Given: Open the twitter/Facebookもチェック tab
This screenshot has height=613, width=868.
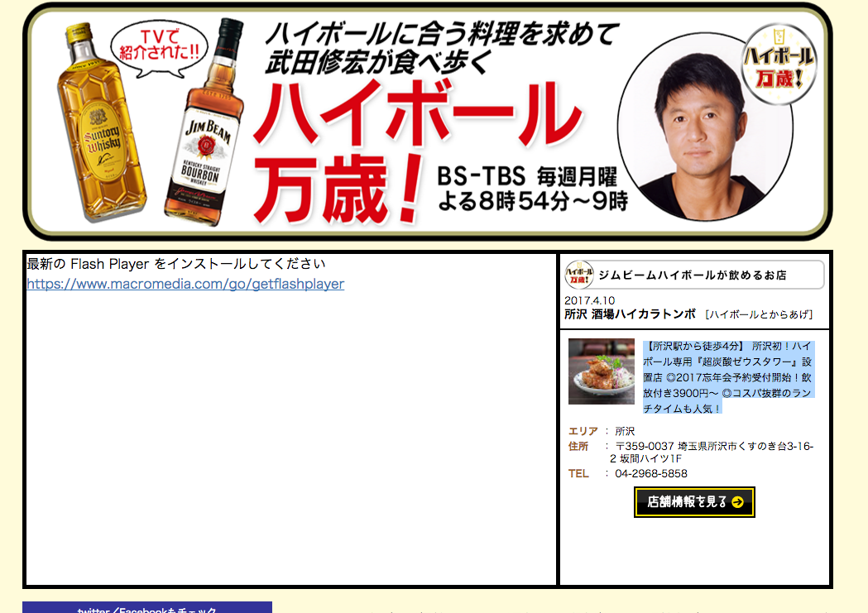Looking at the screenshot, I should click(x=147, y=607).
